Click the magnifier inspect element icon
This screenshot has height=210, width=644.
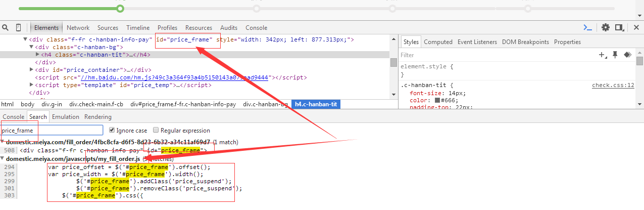[5, 28]
